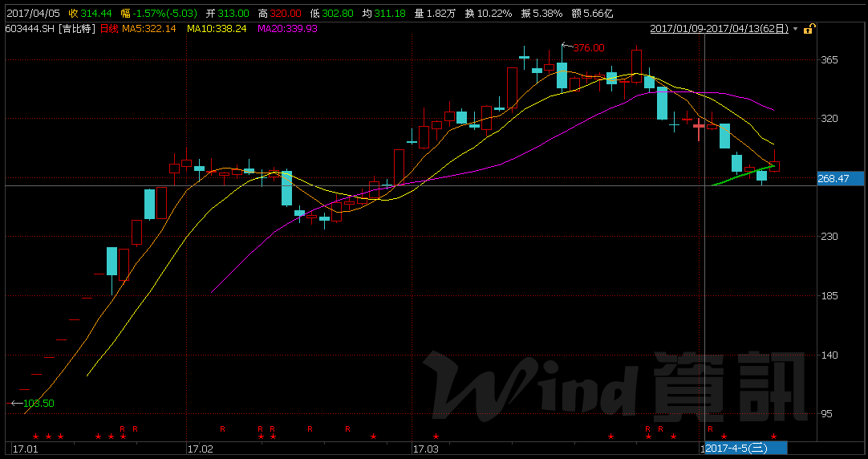The image size is (868, 459).
Task: Click the 185 price axis label
Action: 829,295
